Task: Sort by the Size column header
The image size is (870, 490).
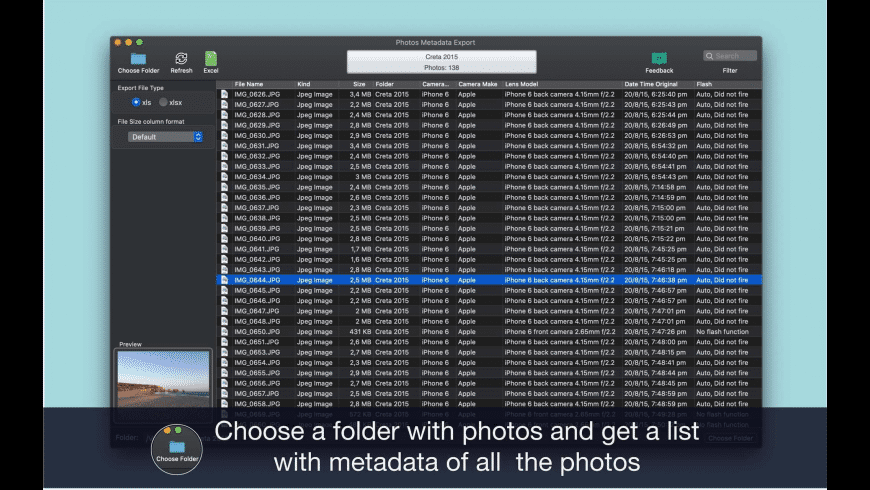Action: click(x=359, y=84)
